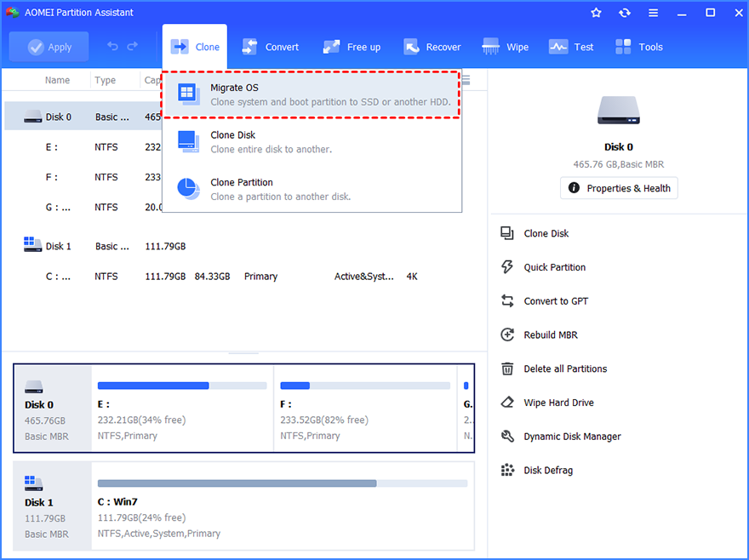This screenshot has height=560, width=749.
Task: Click Wipe Hard Drive option
Action: point(558,403)
